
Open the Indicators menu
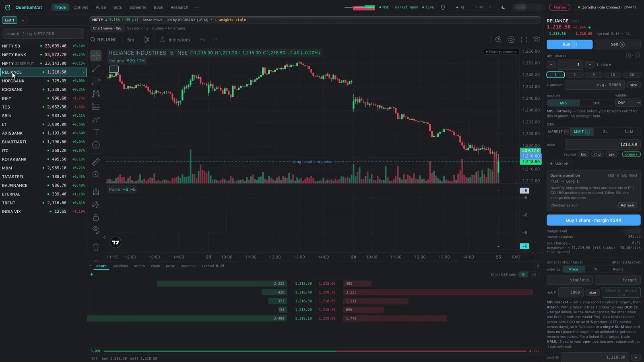tap(175, 39)
